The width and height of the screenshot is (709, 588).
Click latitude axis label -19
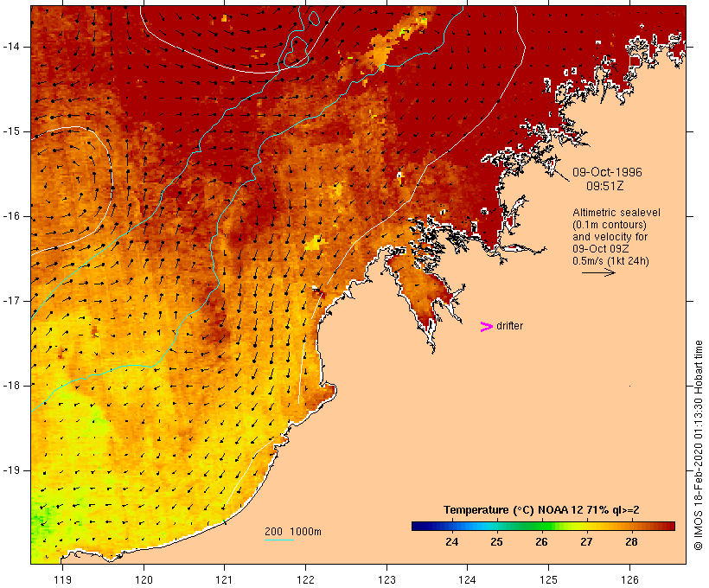(x=11, y=470)
